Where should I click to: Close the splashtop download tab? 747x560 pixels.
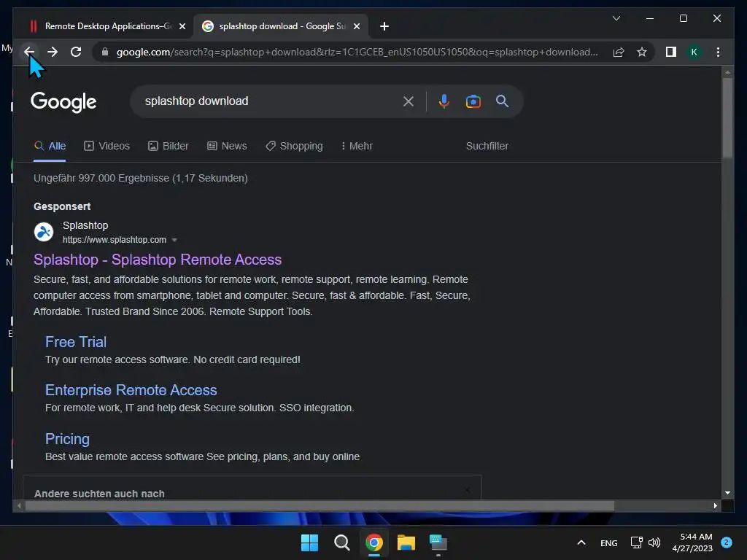pos(356,26)
